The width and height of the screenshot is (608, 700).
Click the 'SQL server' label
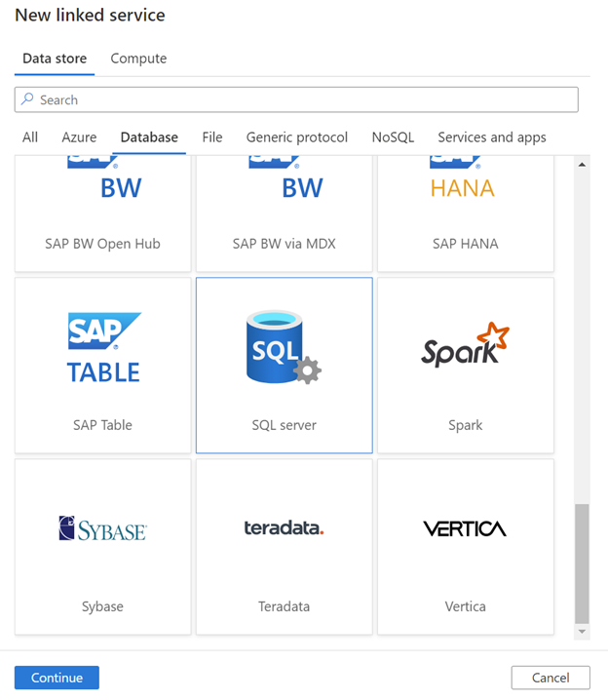tap(284, 425)
